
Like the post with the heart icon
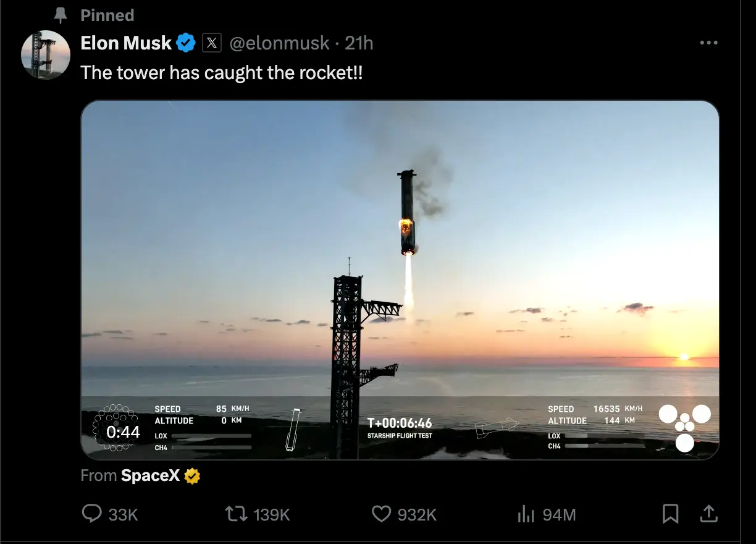381,514
